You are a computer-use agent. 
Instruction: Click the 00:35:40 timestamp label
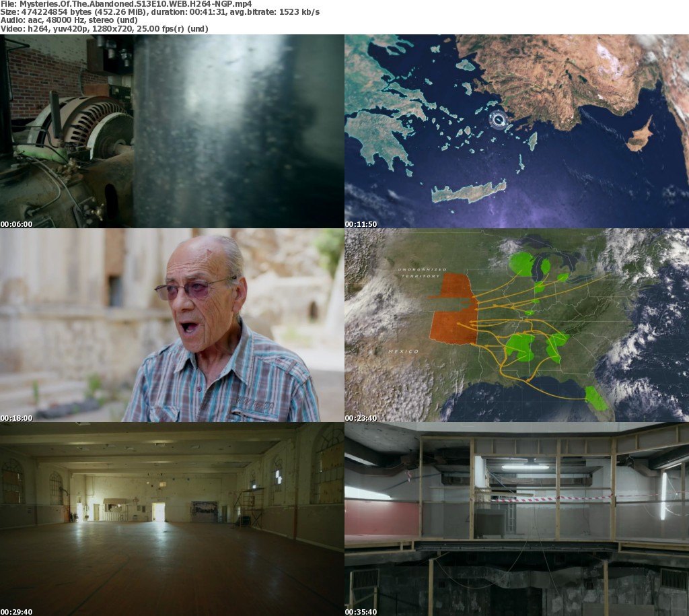tap(361, 612)
